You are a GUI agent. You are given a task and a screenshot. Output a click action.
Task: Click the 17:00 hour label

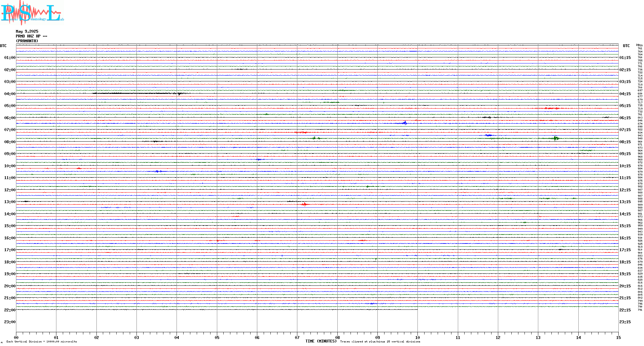[10, 250]
